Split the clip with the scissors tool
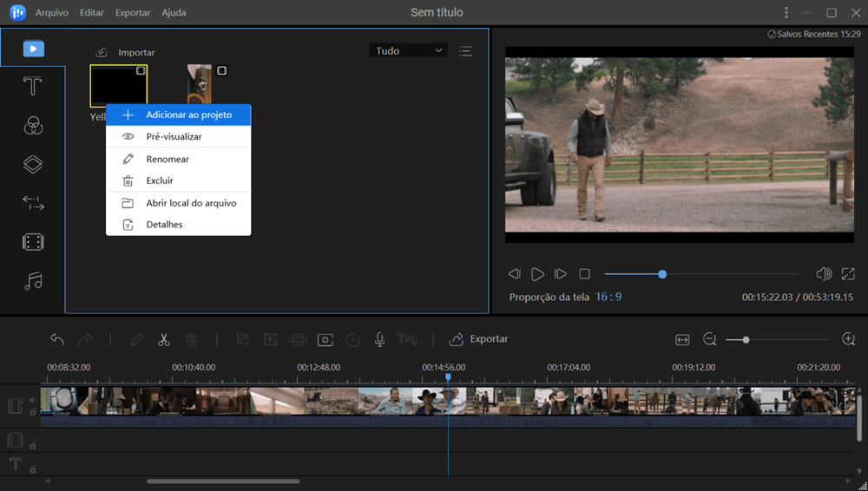Screen dimensions: 868x491 click(x=163, y=339)
